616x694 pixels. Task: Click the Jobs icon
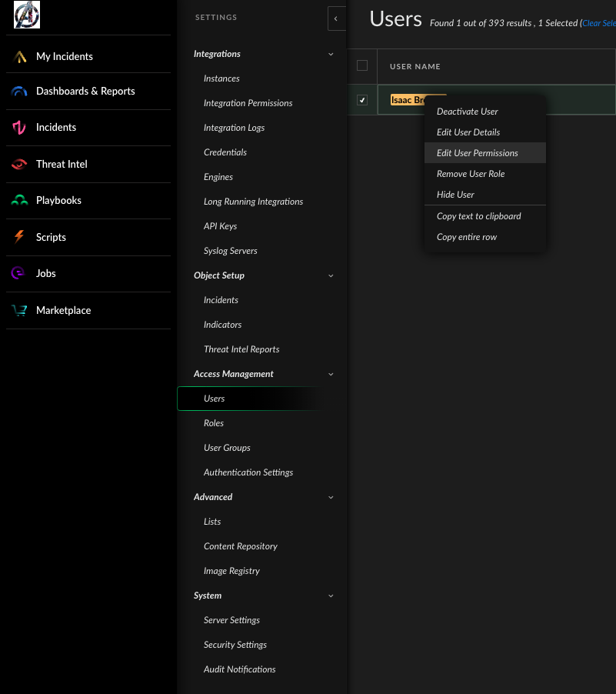(19, 273)
